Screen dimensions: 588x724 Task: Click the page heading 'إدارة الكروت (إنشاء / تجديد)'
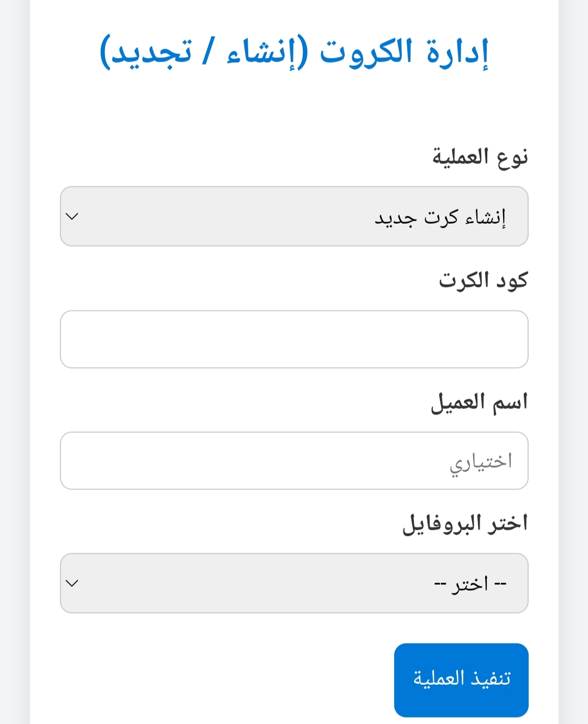point(294,53)
